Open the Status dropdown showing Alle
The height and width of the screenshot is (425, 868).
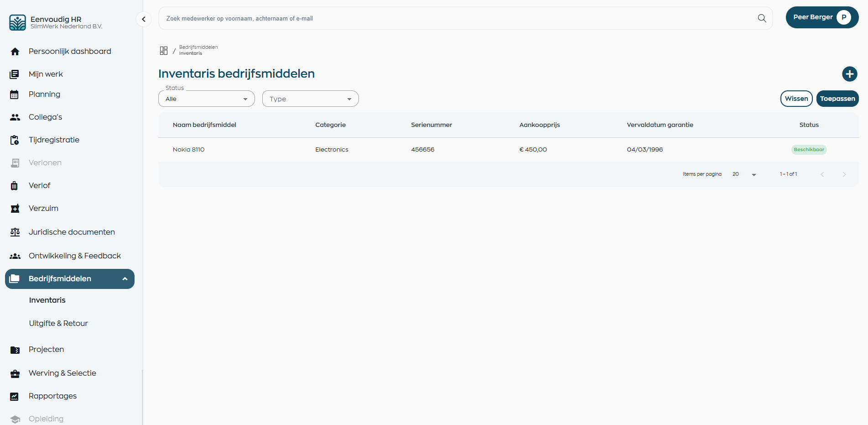[x=206, y=99]
